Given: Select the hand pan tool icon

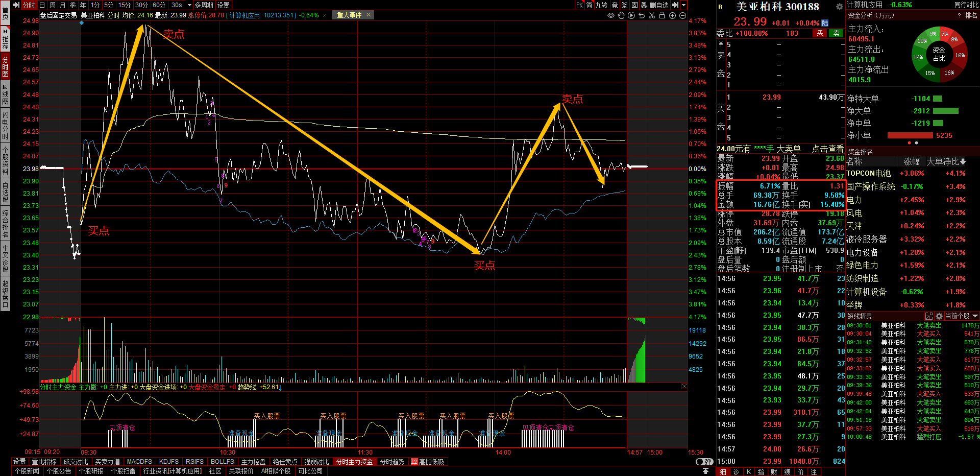Looking at the screenshot, I should [x=621, y=15].
